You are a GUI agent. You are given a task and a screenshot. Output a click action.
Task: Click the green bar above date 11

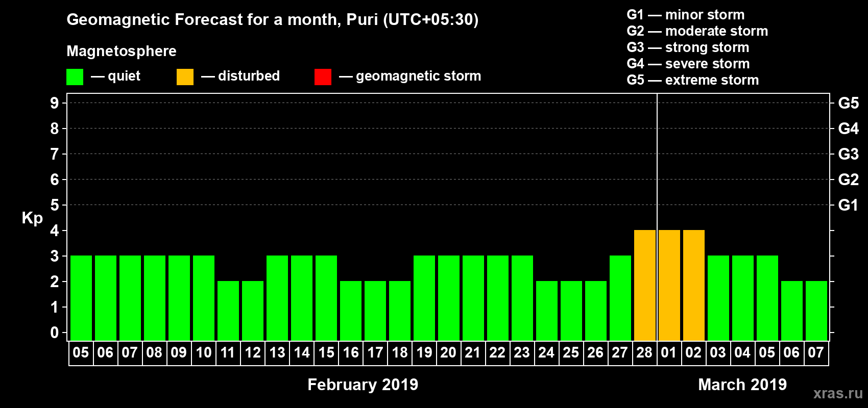click(228, 311)
